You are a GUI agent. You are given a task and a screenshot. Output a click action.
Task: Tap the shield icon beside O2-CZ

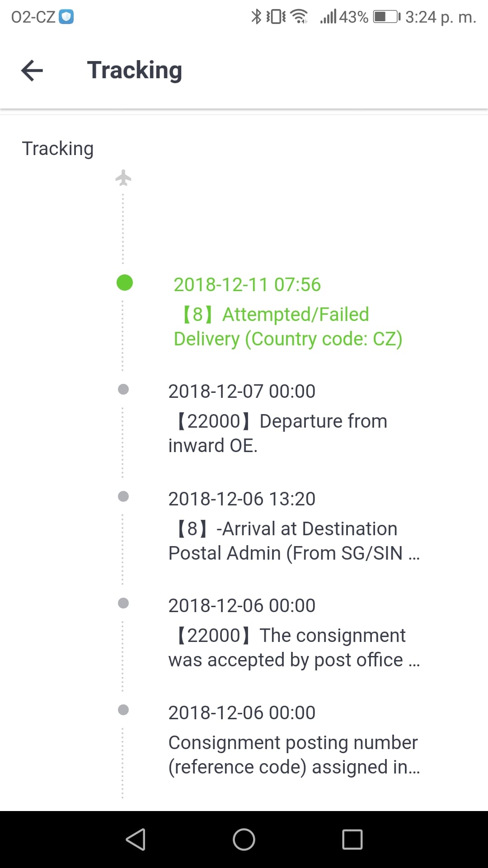66,17
